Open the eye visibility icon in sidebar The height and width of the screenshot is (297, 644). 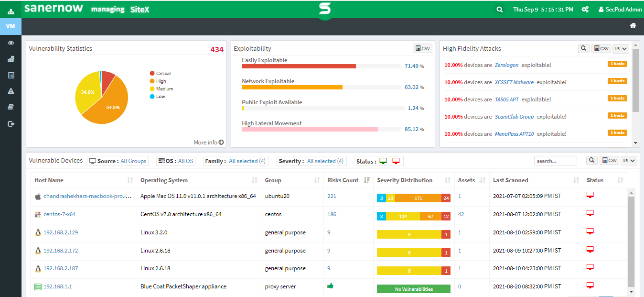point(11,43)
